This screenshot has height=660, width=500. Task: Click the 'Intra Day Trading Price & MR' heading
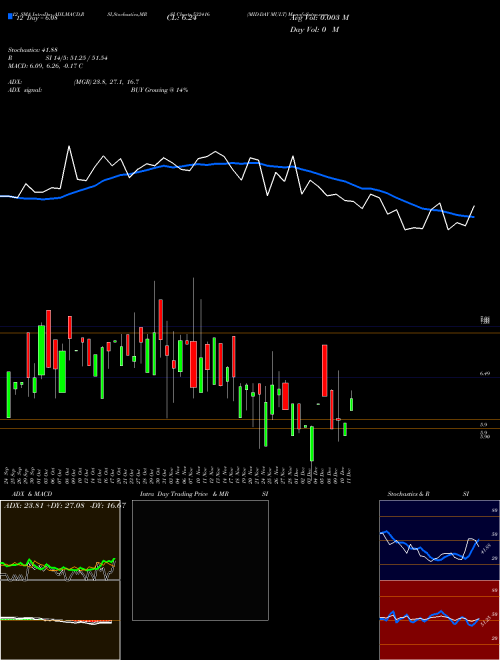click(x=184, y=494)
